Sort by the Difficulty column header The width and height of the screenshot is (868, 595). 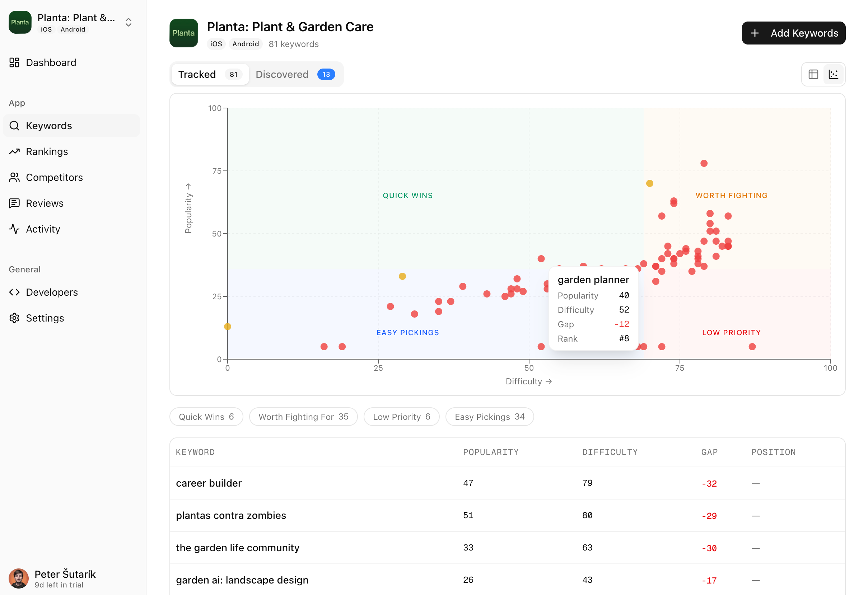(x=610, y=452)
